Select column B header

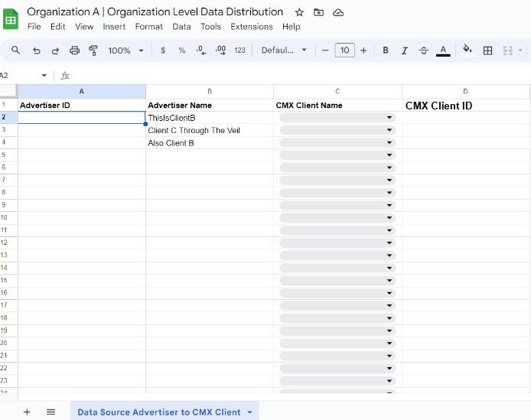click(x=210, y=92)
